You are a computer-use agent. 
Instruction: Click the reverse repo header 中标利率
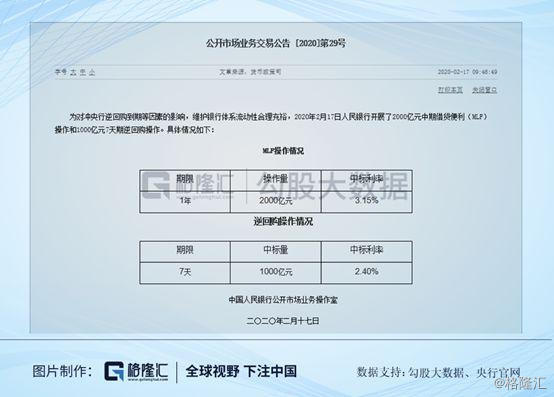coord(367,250)
